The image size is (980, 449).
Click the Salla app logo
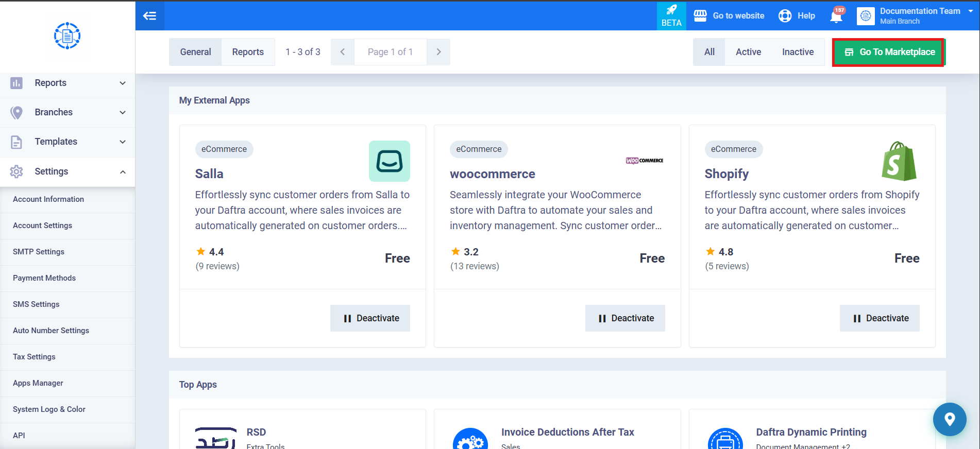pyautogui.click(x=389, y=161)
